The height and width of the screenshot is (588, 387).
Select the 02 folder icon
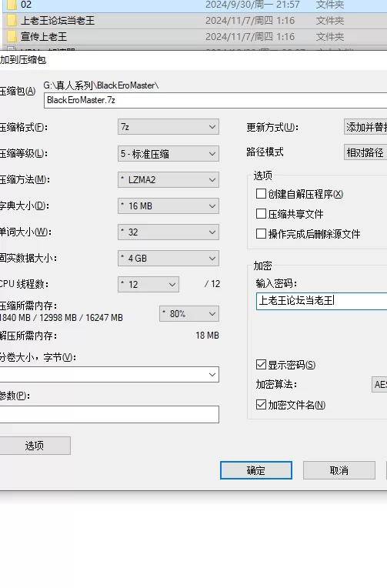12,5
